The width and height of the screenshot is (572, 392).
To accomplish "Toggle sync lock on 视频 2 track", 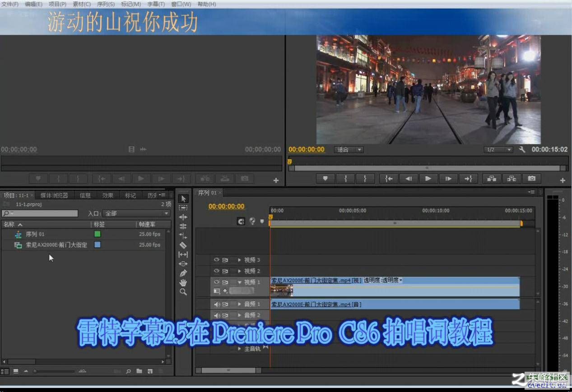I will 225,271.
